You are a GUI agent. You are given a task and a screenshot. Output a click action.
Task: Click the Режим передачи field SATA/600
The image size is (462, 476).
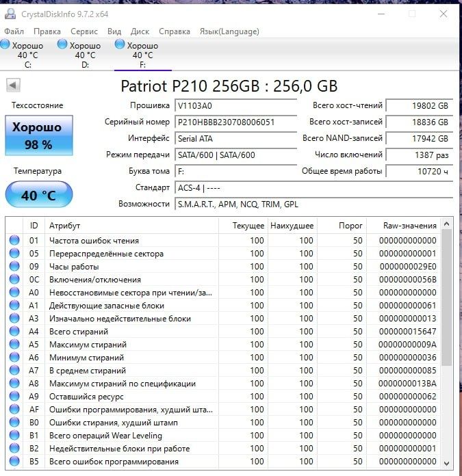click(x=236, y=155)
